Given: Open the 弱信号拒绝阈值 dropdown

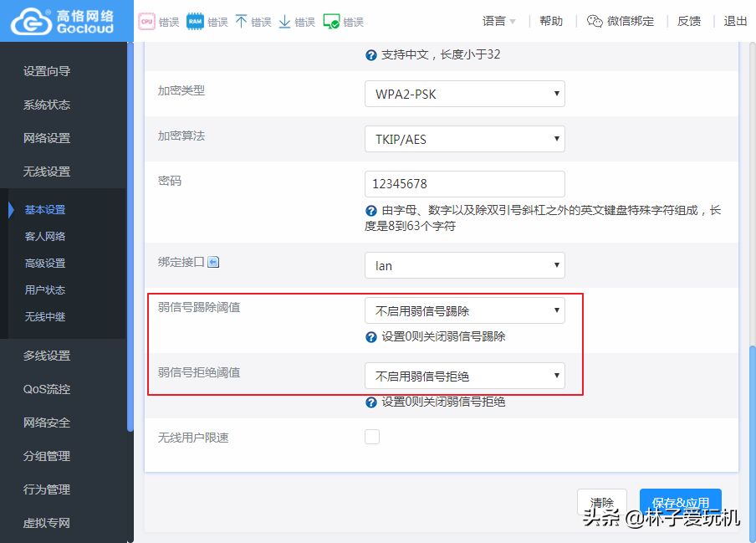Looking at the screenshot, I should (x=465, y=376).
